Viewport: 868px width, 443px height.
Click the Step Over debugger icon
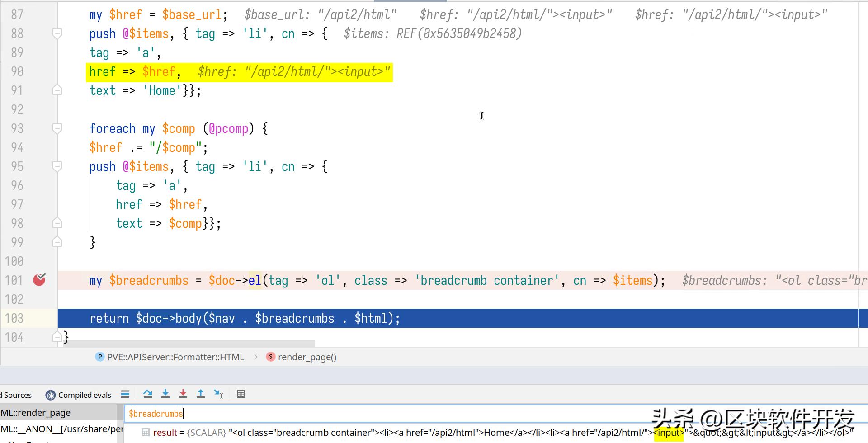[147, 394]
